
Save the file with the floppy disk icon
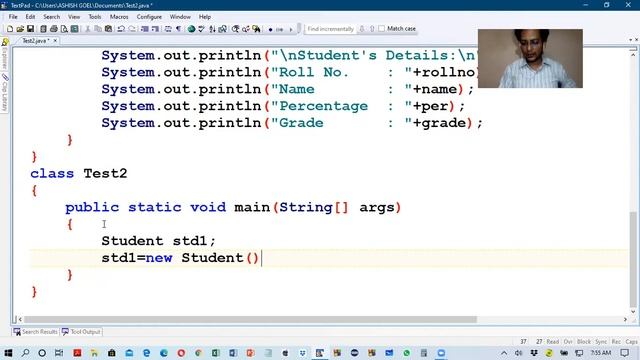pos(30,29)
